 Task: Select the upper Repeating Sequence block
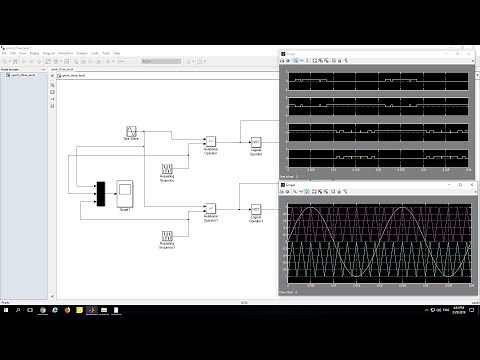point(167,169)
